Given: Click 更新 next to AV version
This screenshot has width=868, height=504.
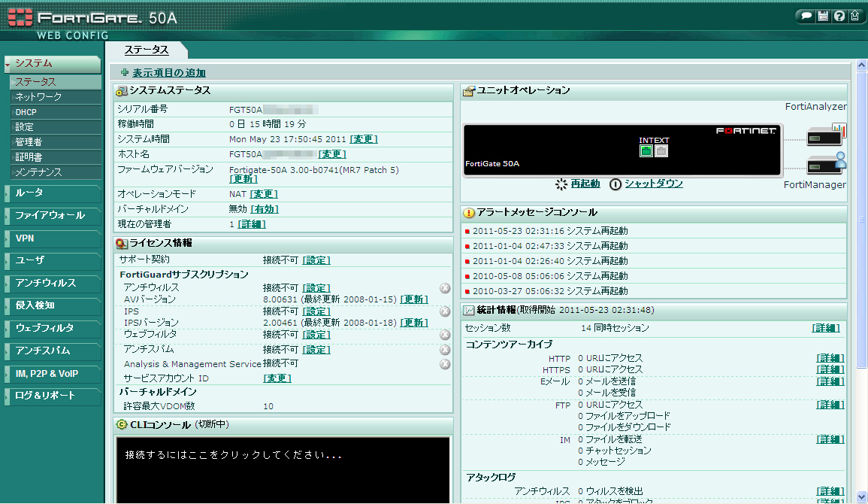Looking at the screenshot, I should [414, 299].
